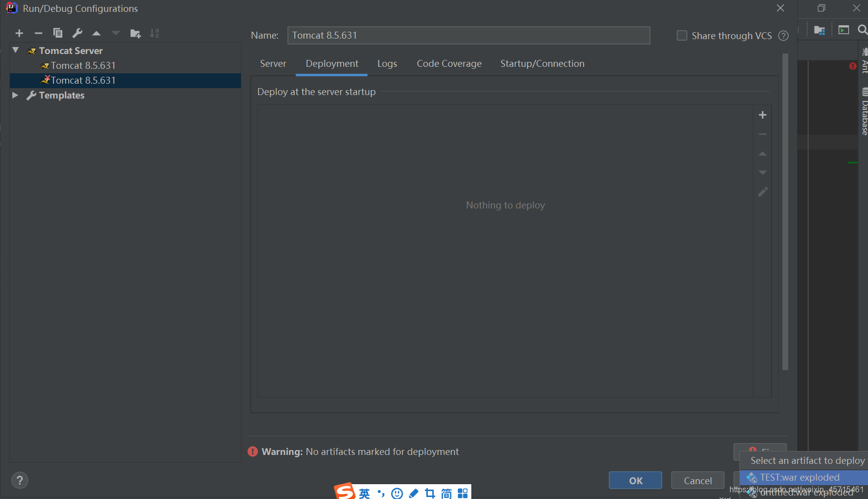
Task: Click the Cancel button
Action: click(x=698, y=480)
